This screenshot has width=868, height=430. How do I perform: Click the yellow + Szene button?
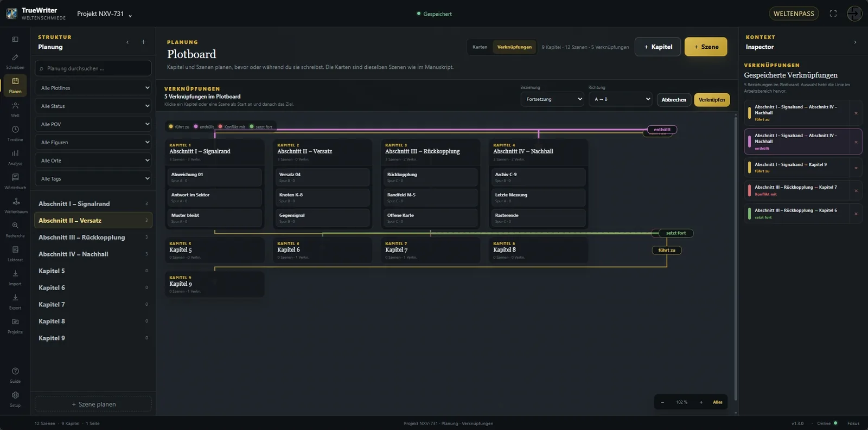pos(706,47)
